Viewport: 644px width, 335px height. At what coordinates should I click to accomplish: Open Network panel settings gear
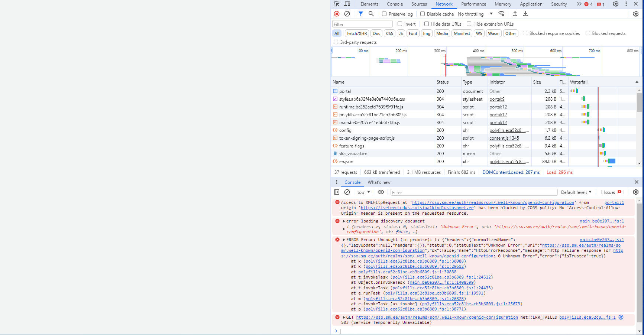636,14
